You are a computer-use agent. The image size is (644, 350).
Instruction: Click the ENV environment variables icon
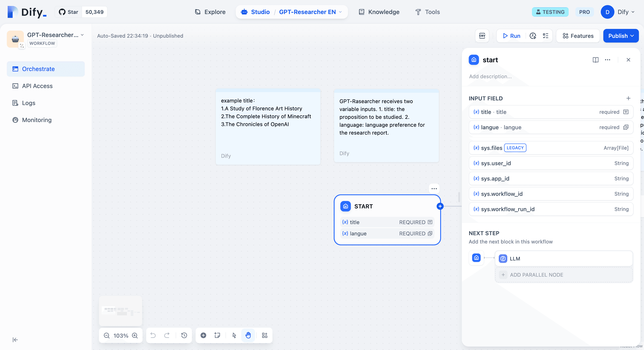[x=482, y=36]
